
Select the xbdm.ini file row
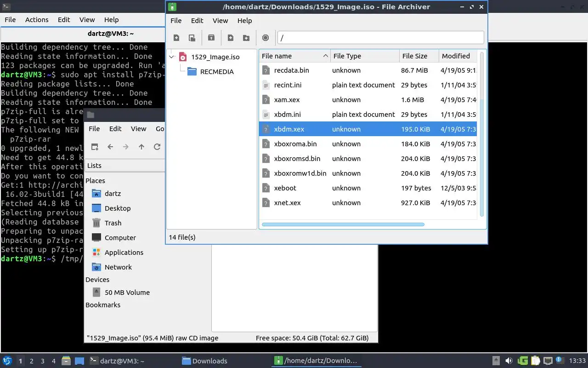click(368, 115)
